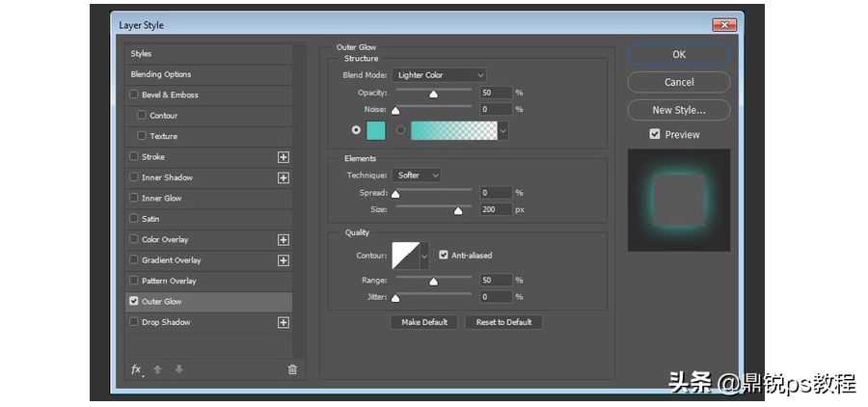Enable the Stroke checkbox

tap(133, 156)
